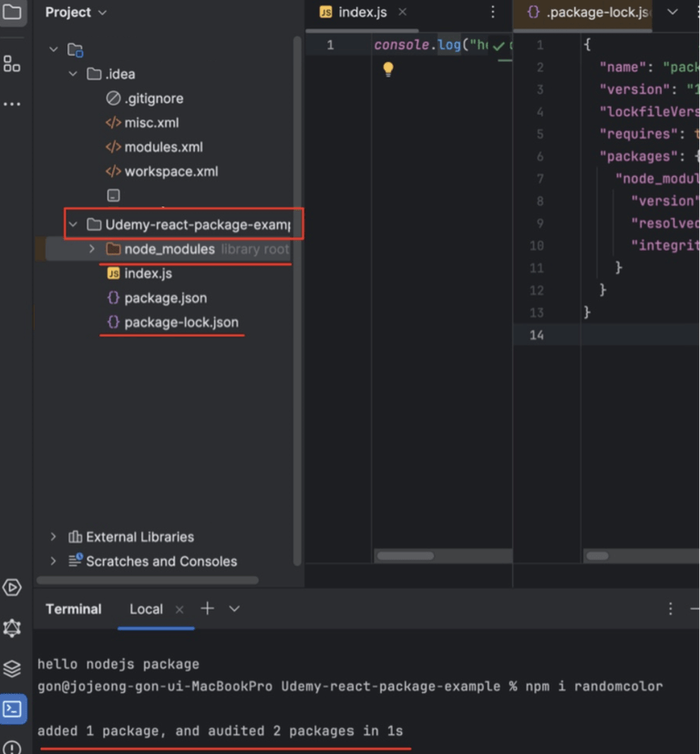Expand Scratches and Consoles node
Screen dimensions: 700x754
54,561
